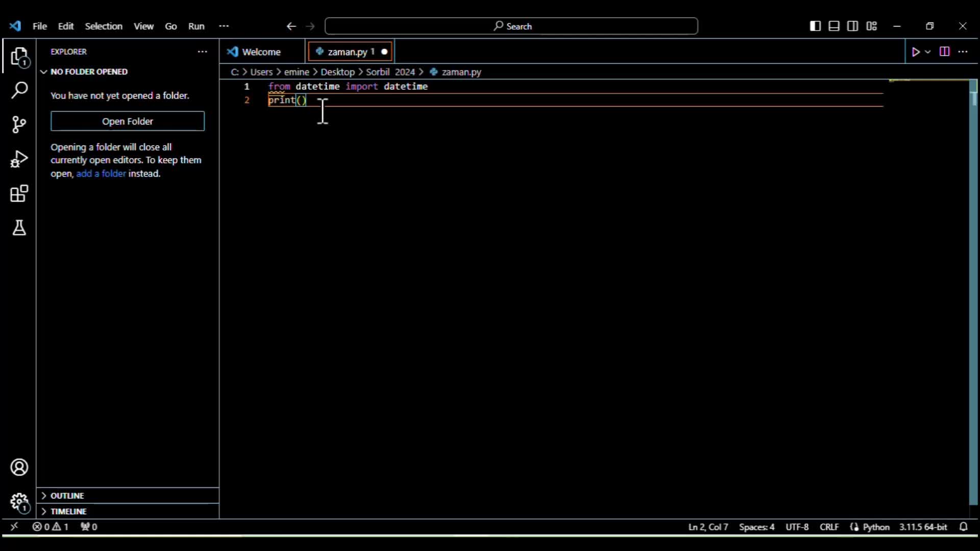
Task: Change line ending via CRLF
Action: pos(829,527)
